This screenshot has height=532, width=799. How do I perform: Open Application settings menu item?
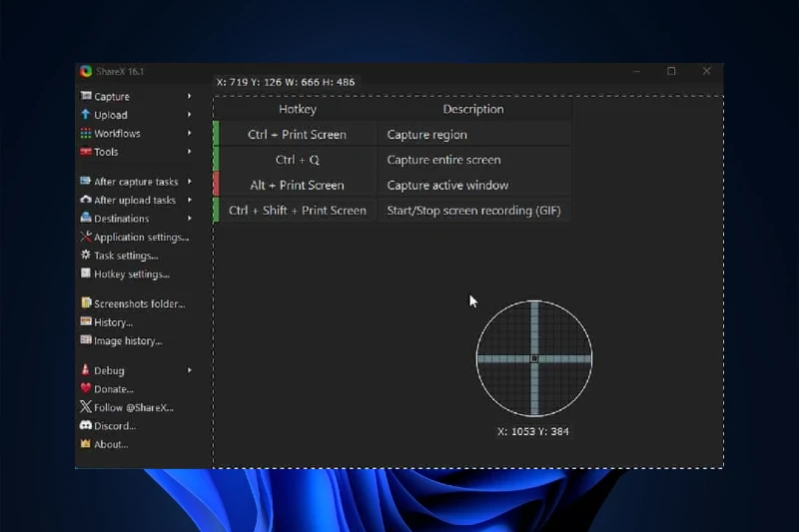tap(140, 238)
